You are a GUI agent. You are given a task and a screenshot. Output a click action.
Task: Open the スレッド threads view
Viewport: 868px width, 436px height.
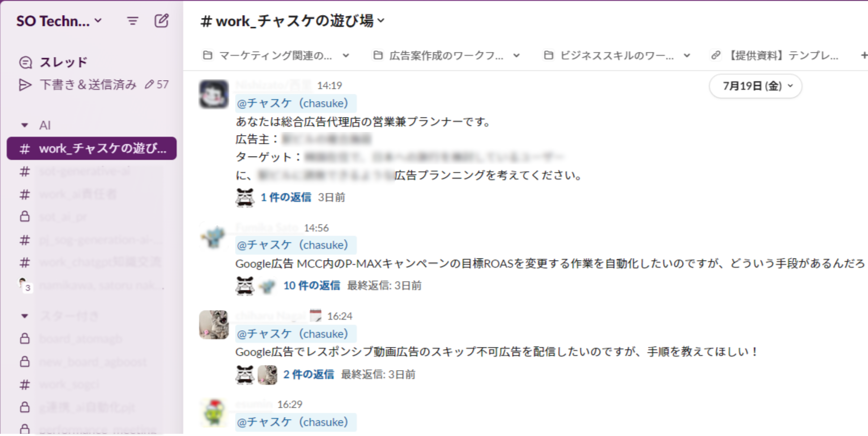point(53,62)
